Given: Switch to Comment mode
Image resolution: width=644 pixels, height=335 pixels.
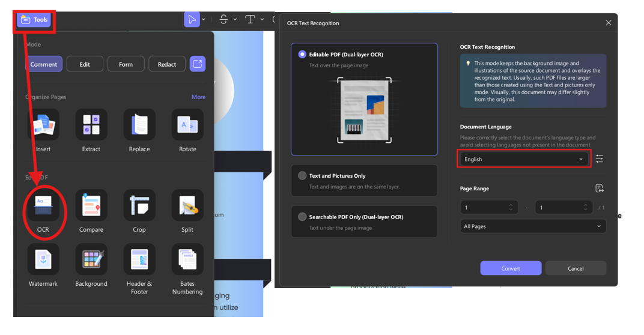Looking at the screenshot, I should [x=43, y=64].
